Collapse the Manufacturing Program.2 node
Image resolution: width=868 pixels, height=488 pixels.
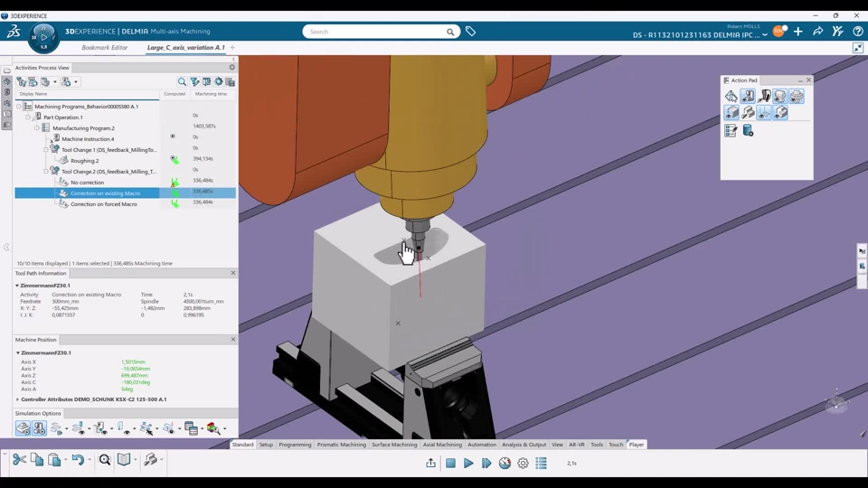click(x=37, y=127)
